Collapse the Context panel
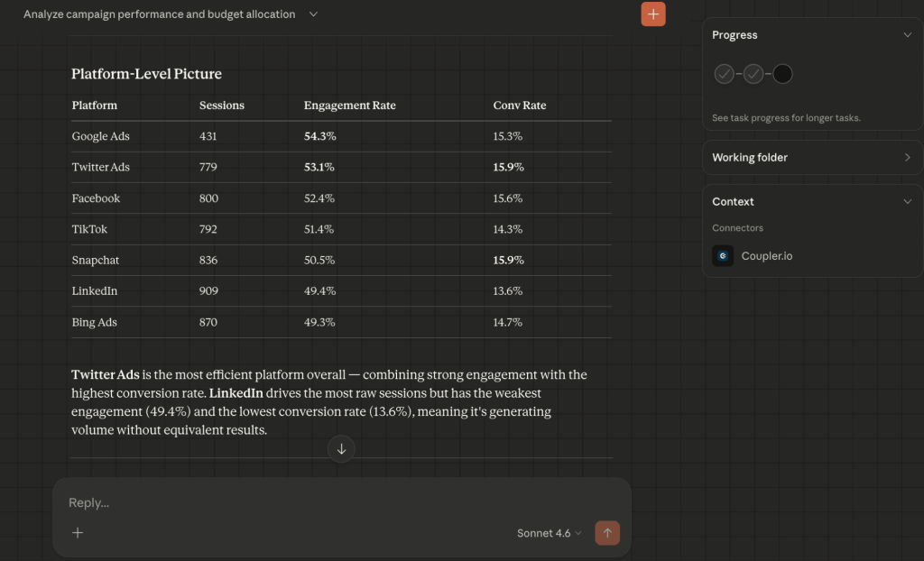 pyautogui.click(x=907, y=202)
